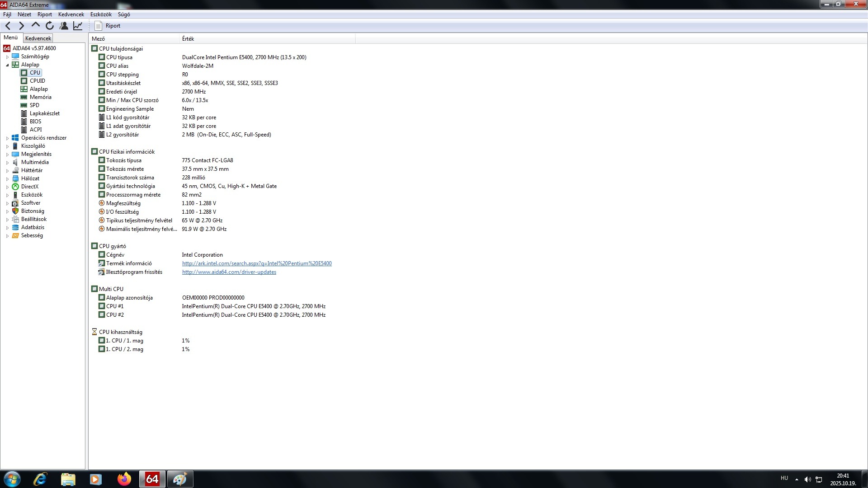Click the Forward navigation arrow in toolbar
The width and height of the screenshot is (868, 488).
21,26
